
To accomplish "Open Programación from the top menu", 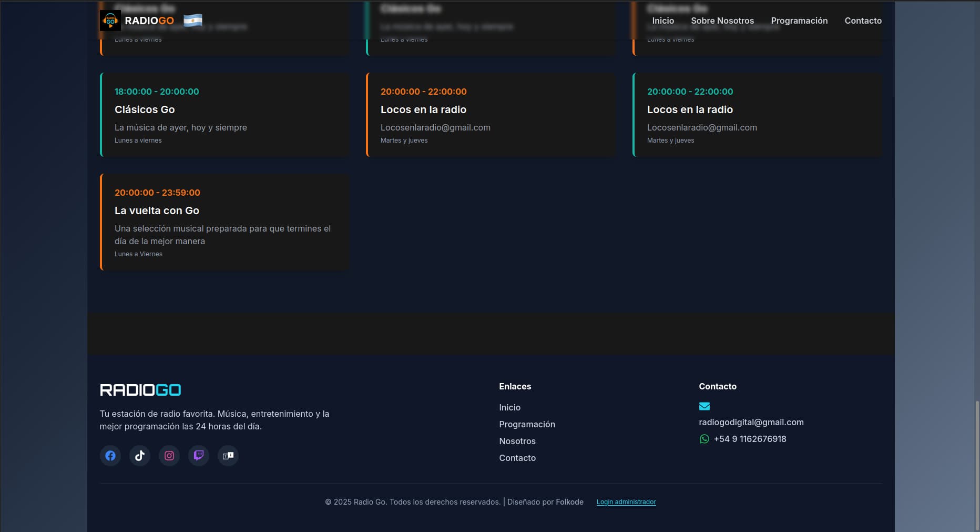I will [x=799, y=21].
